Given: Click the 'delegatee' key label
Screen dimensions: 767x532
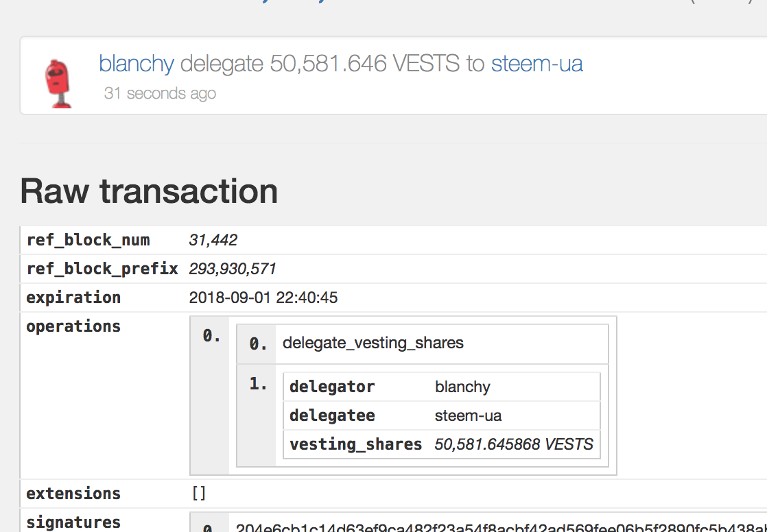Looking at the screenshot, I should pyautogui.click(x=332, y=415).
